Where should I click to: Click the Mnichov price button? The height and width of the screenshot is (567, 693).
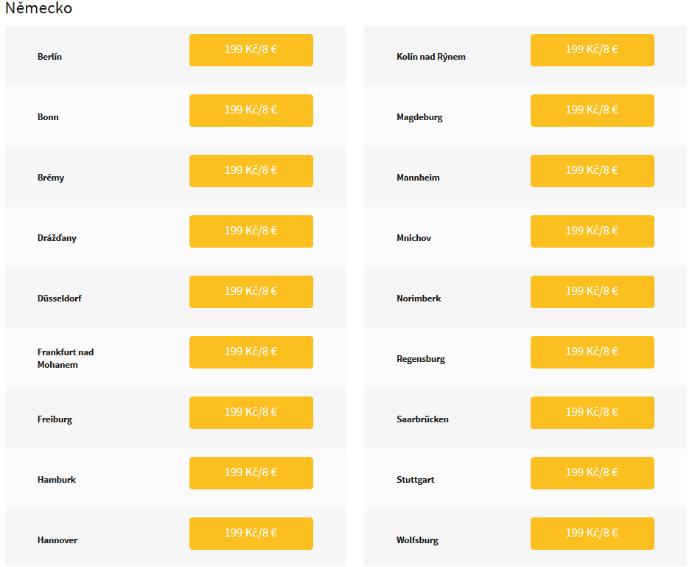tap(592, 231)
